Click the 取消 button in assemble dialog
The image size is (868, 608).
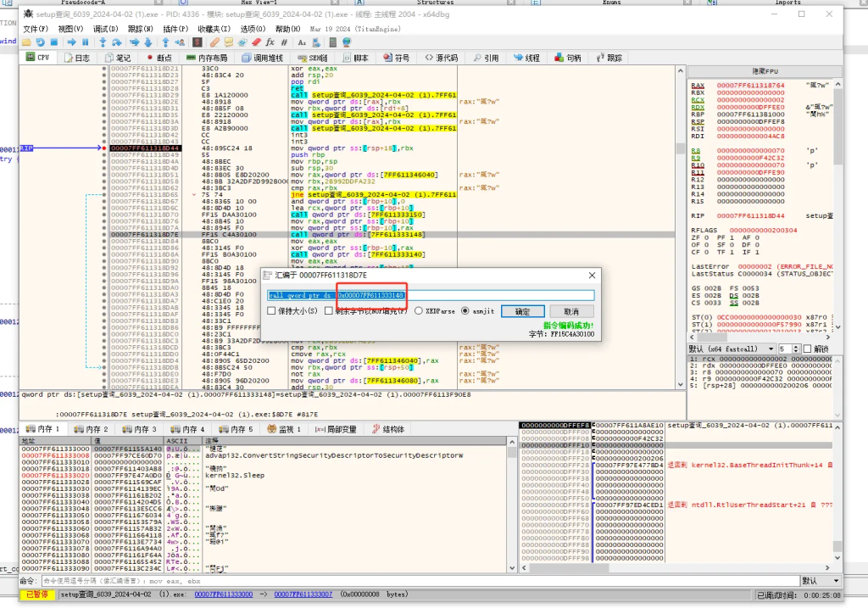[572, 311]
